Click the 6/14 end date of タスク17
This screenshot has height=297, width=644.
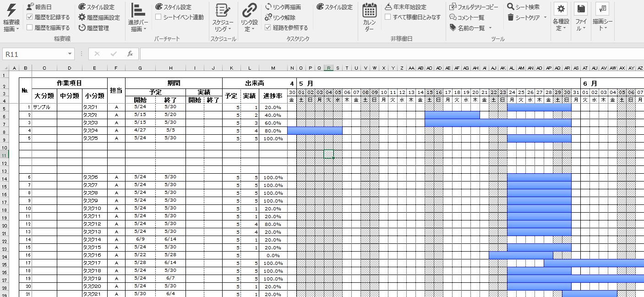click(170, 263)
